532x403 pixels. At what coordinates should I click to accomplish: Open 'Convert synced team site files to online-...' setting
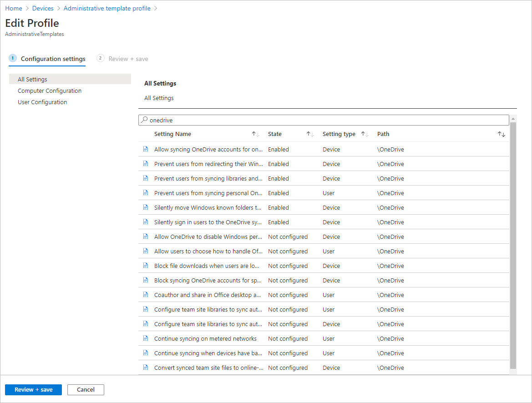209,368
